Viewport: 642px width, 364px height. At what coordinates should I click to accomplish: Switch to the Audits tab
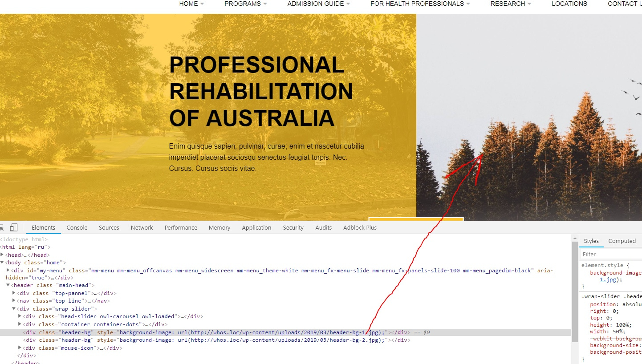(x=324, y=227)
